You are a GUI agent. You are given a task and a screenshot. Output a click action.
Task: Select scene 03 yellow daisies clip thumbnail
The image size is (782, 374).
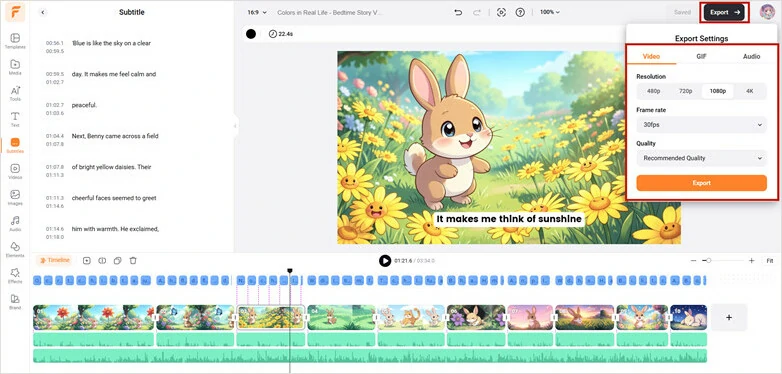click(270, 317)
